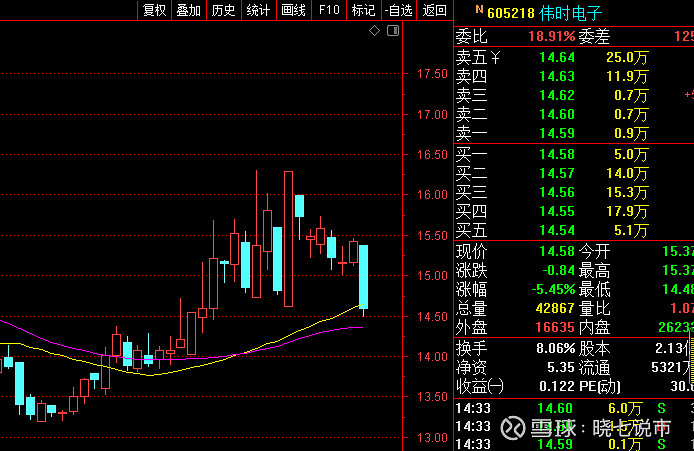Viewport: 694px width, 451px height.
Task: Select the 卖二 price 14.60
Action: (x=557, y=114)
